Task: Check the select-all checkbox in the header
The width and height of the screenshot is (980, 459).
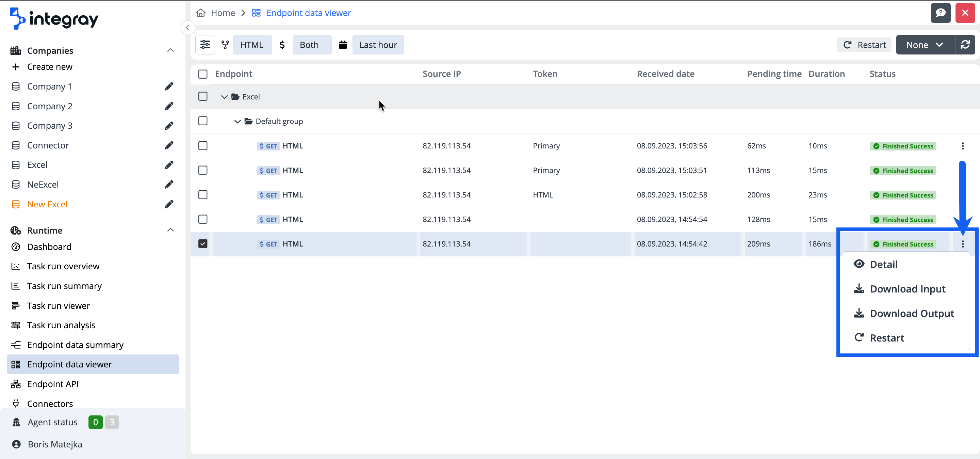Action: (203, 74)
